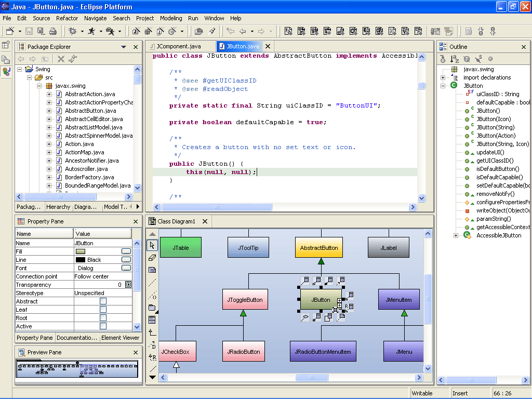This screenshot has height=399, width=532.
Task: Click the ellipsis button in Fill row
Action: click(126, 251)
